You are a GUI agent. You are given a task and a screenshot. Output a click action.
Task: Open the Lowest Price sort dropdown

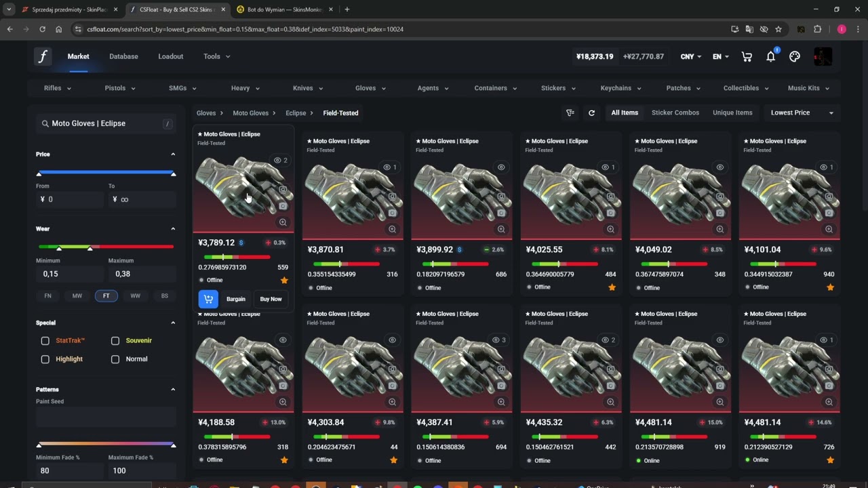[802, 113]
